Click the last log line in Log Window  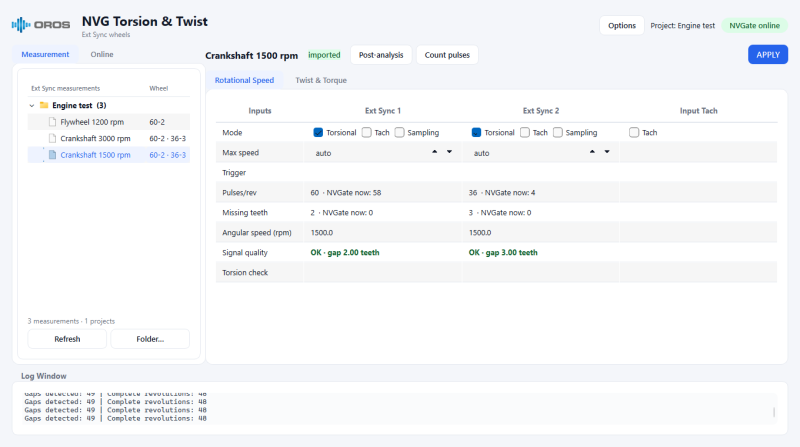point(115,418)
